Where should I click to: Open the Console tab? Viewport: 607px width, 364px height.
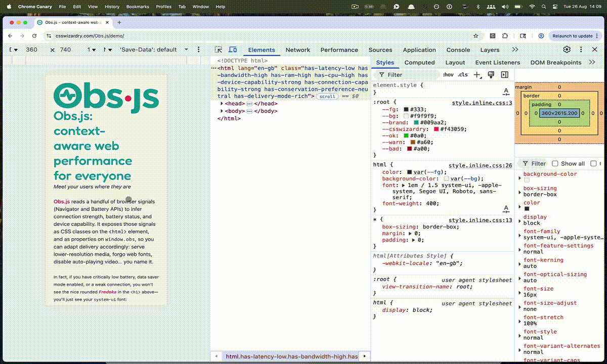pyautogui.click(x=458, y=50)
